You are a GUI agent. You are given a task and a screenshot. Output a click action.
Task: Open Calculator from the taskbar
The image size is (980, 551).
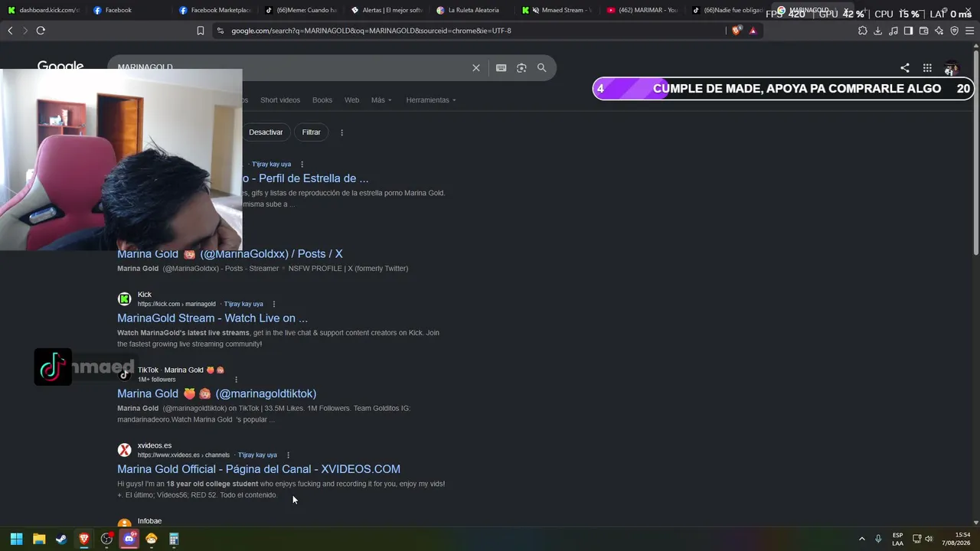pos(174,540)
